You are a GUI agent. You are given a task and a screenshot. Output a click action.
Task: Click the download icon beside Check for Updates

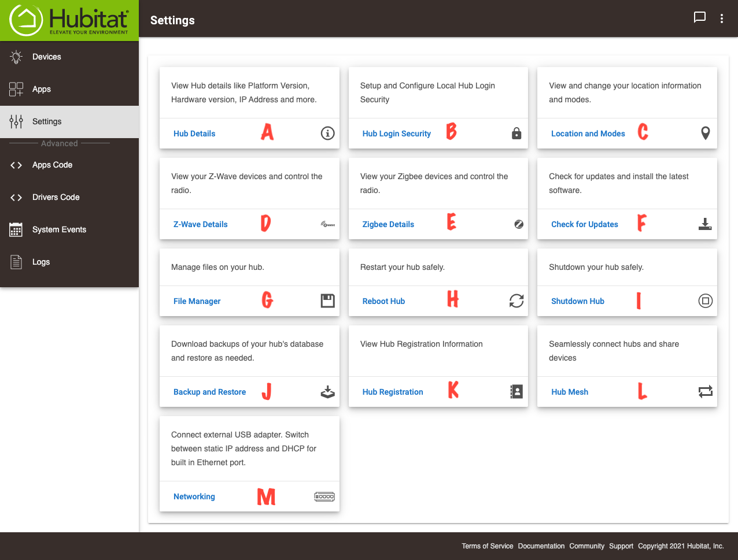[x=705, y=224]
